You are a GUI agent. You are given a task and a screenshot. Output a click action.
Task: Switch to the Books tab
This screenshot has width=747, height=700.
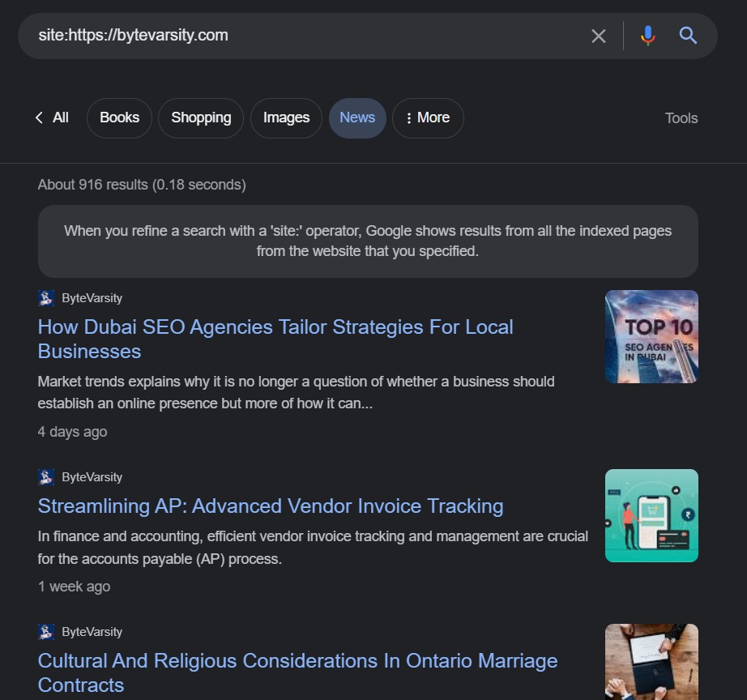[120, 117]
